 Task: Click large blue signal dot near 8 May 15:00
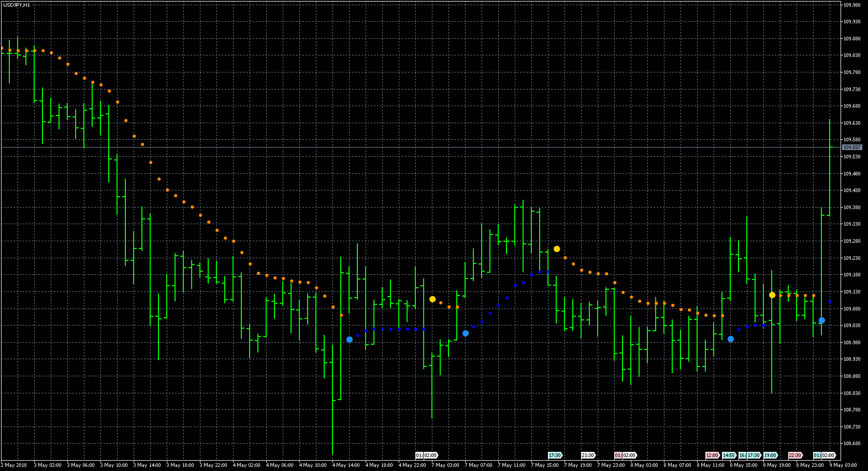click(x=731, y=339)
